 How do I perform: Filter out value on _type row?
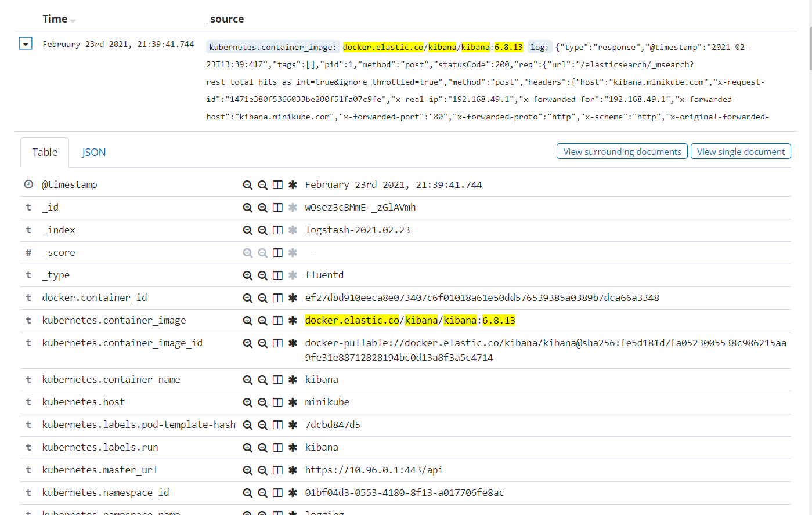pyautogui.click(x=263, y=275)
